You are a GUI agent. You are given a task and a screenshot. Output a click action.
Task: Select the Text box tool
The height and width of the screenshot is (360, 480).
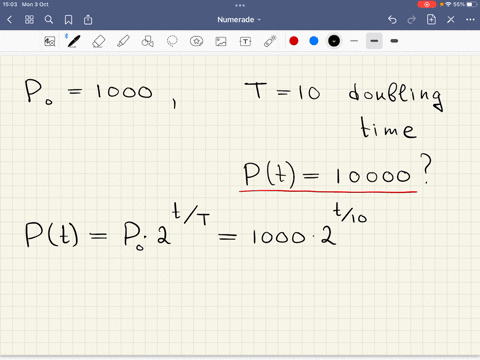[x=245, y=41]
